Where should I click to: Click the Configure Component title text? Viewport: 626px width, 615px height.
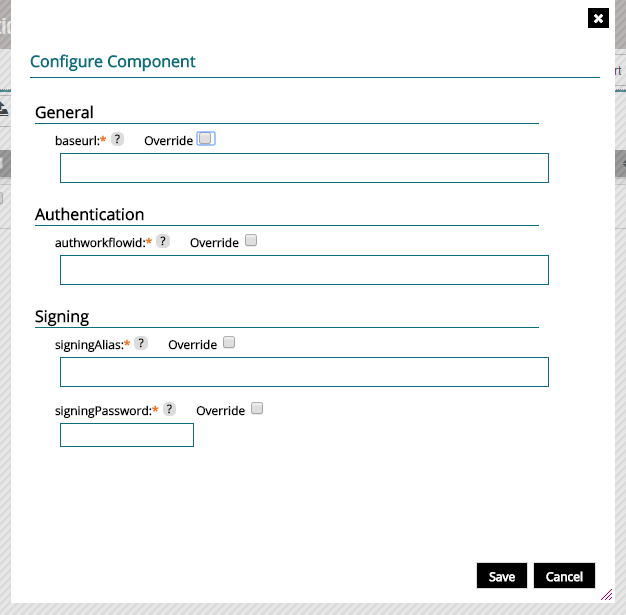click(x=113, y=61)
